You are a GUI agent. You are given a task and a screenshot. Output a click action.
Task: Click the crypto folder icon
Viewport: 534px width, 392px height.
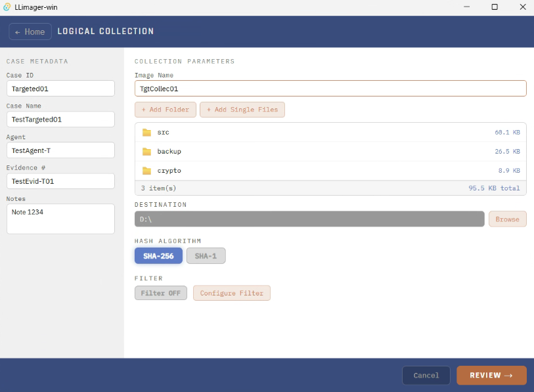[x=146, y=171]
